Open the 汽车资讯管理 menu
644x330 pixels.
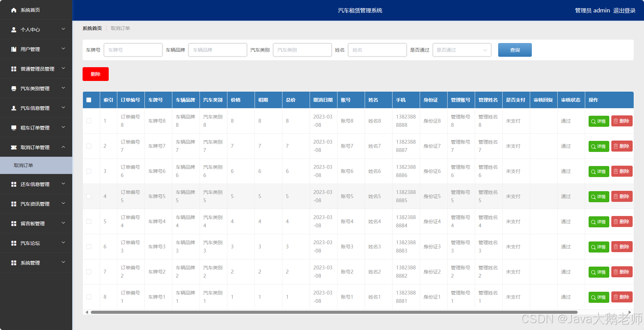[36, 204]
